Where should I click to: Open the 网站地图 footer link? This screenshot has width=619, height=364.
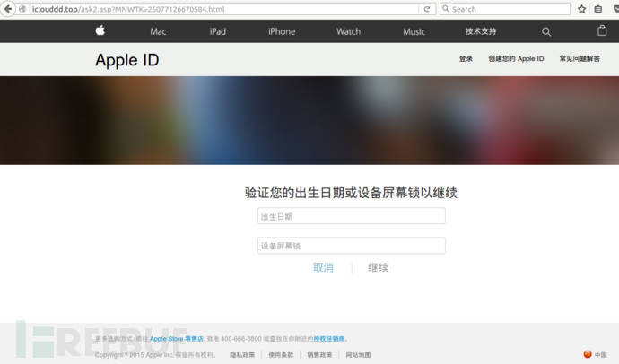pyautogui.click(x=358, y=355)
